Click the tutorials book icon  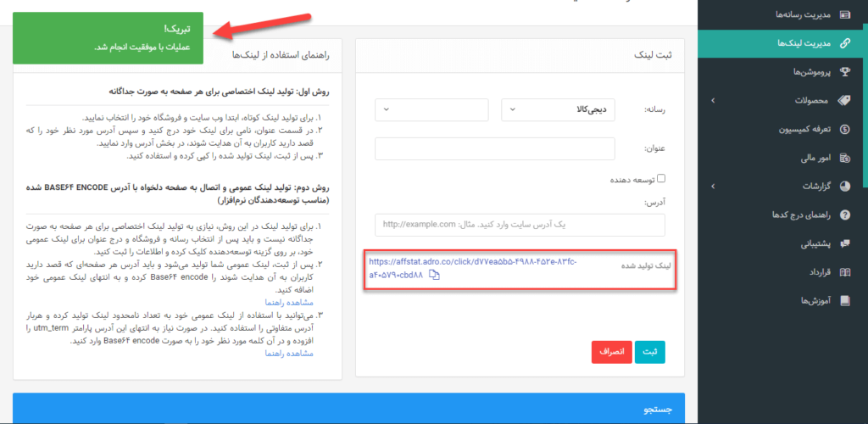[x=845, y=300]
